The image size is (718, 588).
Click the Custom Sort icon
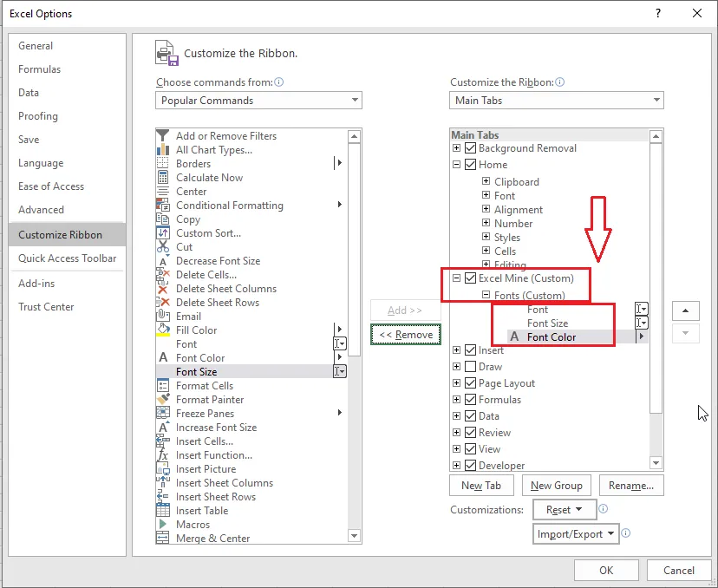point(162,232)
